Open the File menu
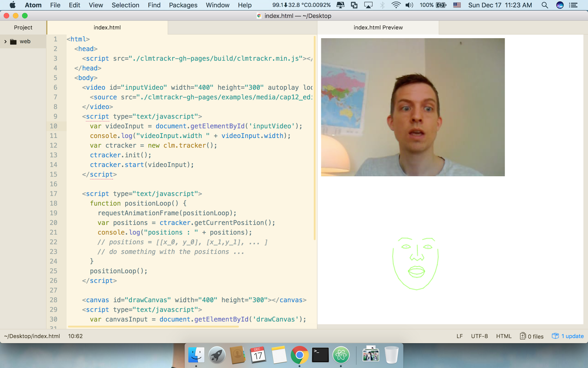 click(x=55, y=5)
